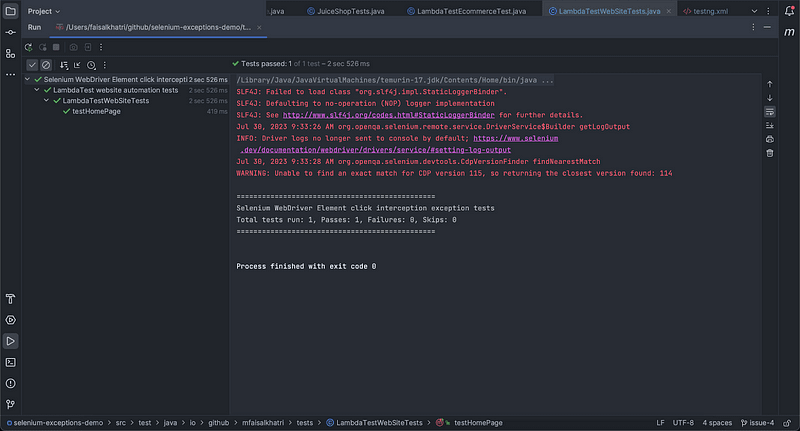This screenshot has width=800, height=431.
Task: Click the Tests passed status label
Action: pyautogui.click(x=301, y=64)
